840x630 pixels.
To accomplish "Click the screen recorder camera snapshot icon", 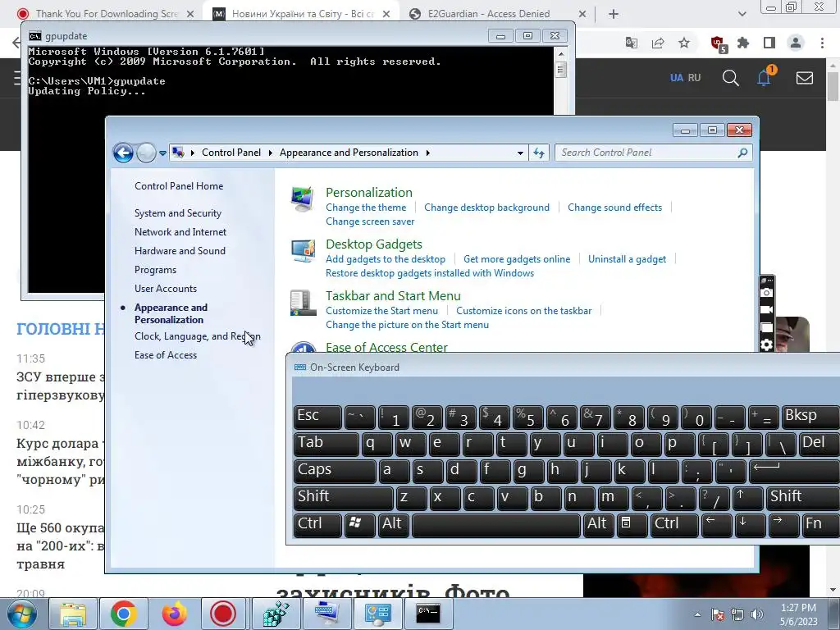I will tap(767, 293).
